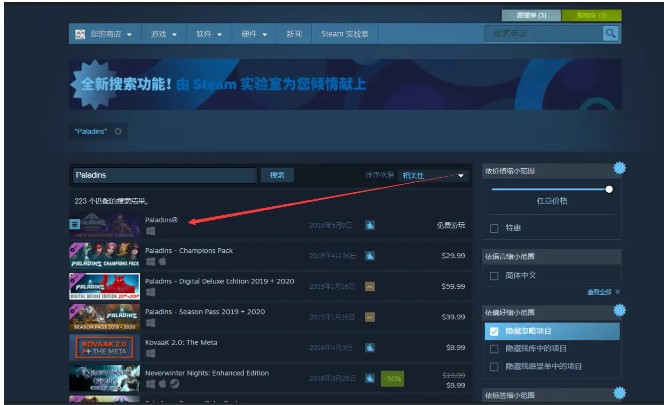Click the -50% discount badge for Neverwinter Nights
The height and width of the screenshot is (405, 664).
392,378
